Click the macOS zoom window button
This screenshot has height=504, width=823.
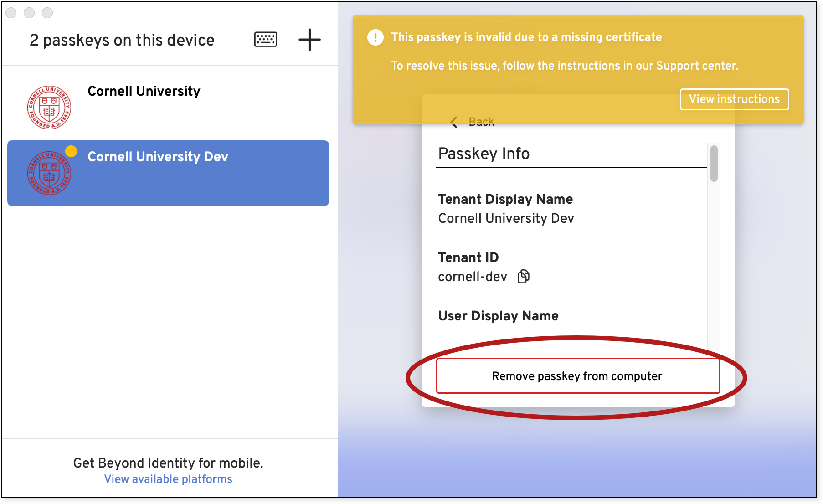point(47,13)
